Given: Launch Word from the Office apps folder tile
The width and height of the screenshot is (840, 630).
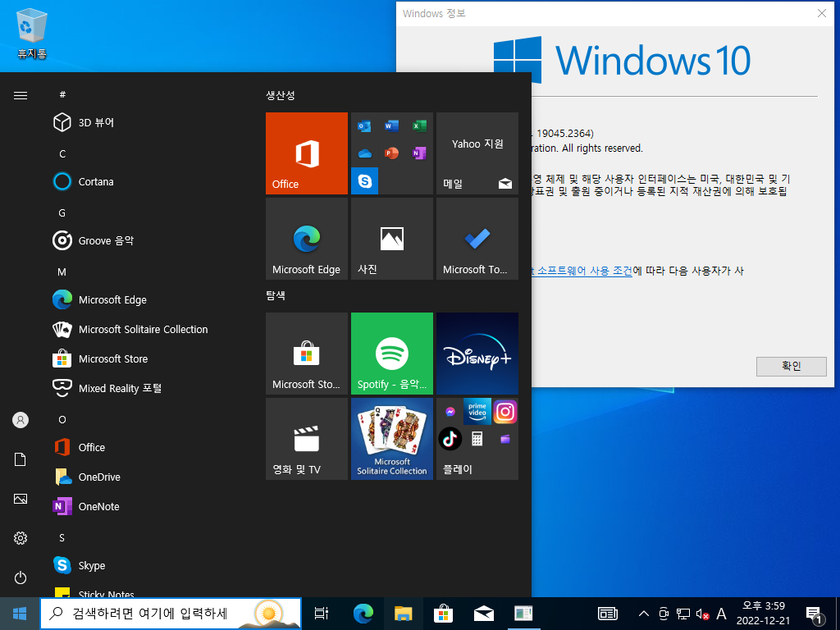Looking at the screenshot, I should point(391,126).
